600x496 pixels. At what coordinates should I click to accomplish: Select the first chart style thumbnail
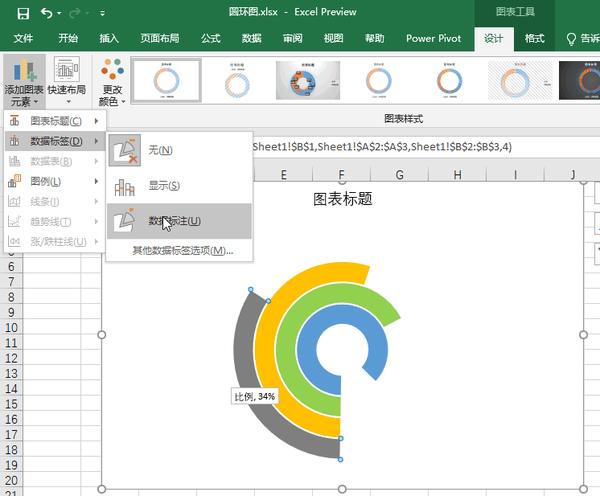coord(166,80)
